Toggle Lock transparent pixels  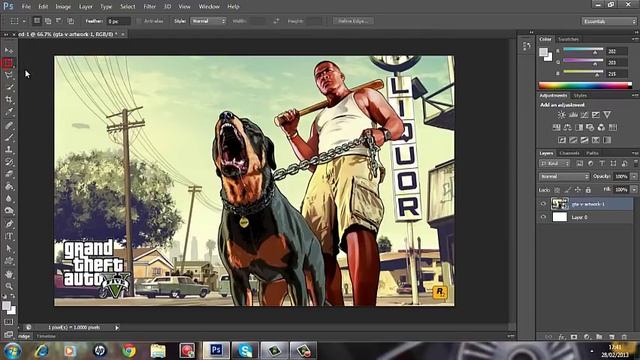(x=557, y=190)
